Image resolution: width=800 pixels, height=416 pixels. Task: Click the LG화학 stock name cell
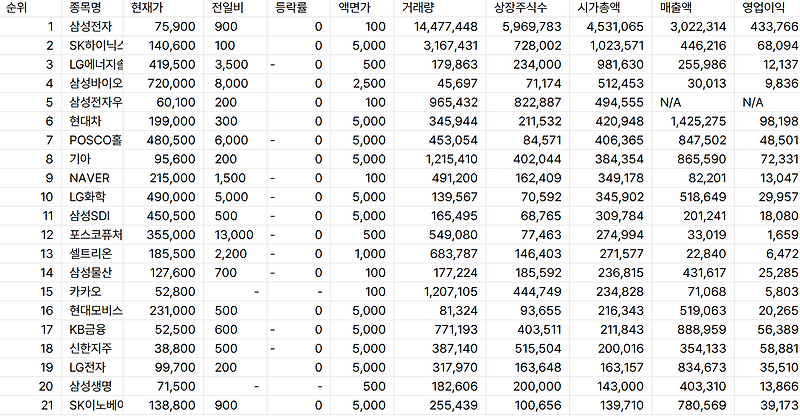pos(92,197)
